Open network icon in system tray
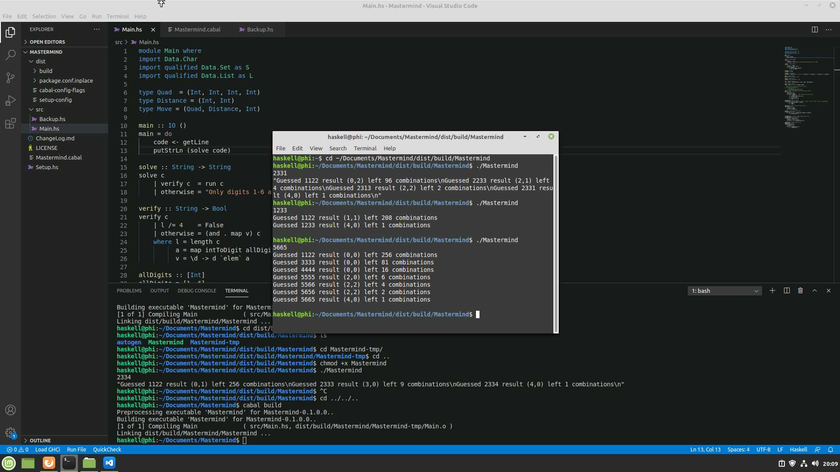The height and width of the screenshot is (472, 840). click(x=804, y=463)
